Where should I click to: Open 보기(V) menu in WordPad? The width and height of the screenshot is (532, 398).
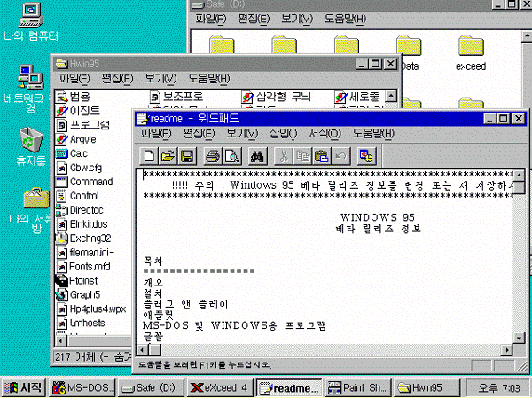click(242, 133)
